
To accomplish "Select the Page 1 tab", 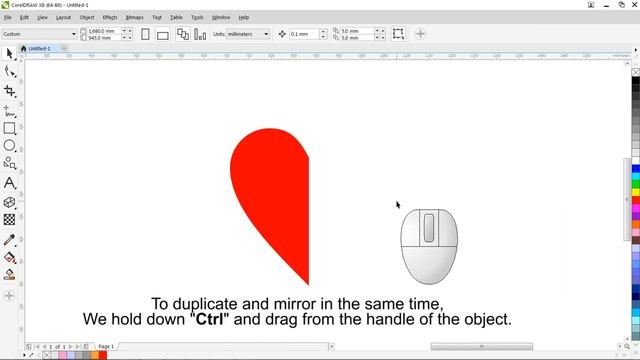I will (106, 347).
